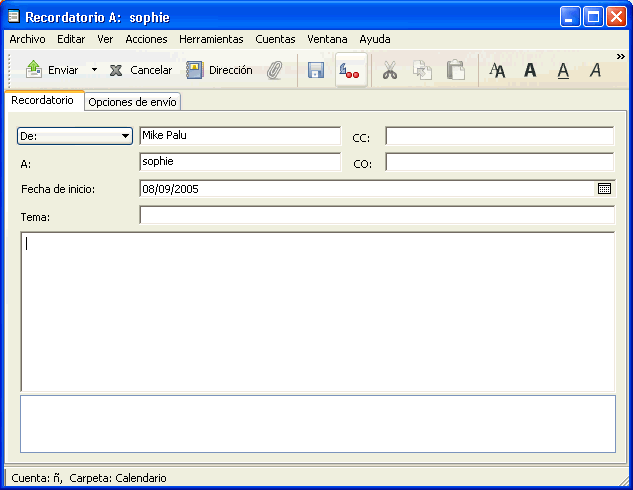Click the status bar Cuenta text

[89, 478]
